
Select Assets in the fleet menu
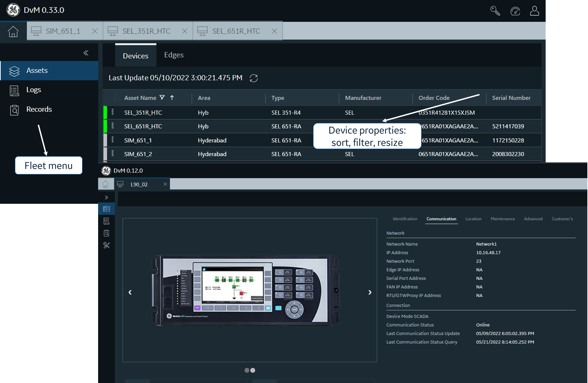(49, 70)
